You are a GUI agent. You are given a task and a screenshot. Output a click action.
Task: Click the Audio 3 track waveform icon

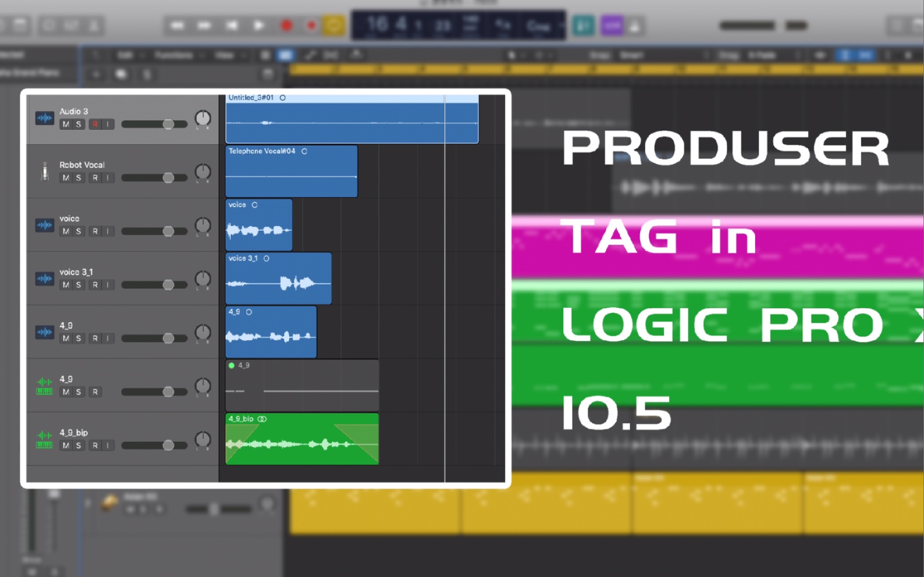pos(45,118)
